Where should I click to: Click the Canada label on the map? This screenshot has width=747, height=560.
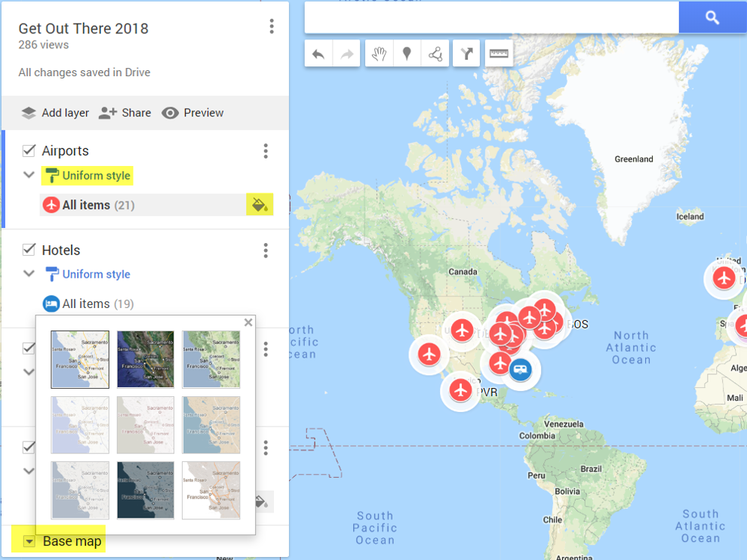click(x=463, y=272)
